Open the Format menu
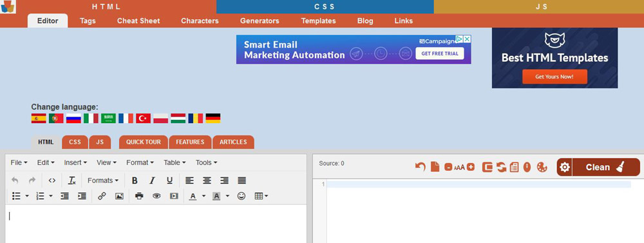644x243 pixels. 140,163
